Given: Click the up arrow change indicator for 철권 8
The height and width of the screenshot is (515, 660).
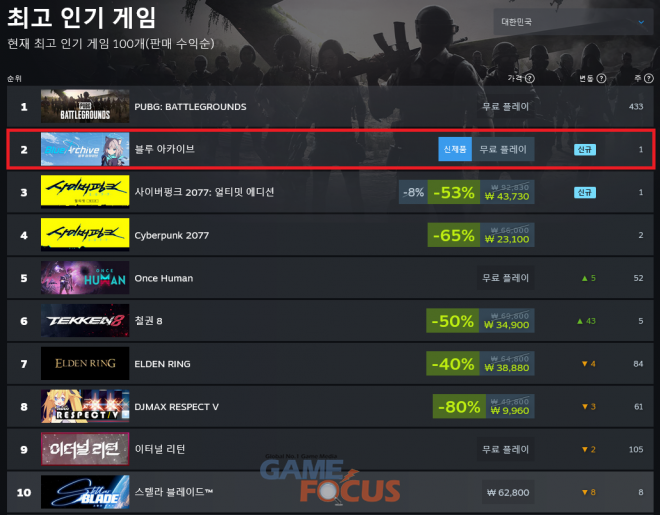Looking at the screenshot, I should click(x=580, y=321).
